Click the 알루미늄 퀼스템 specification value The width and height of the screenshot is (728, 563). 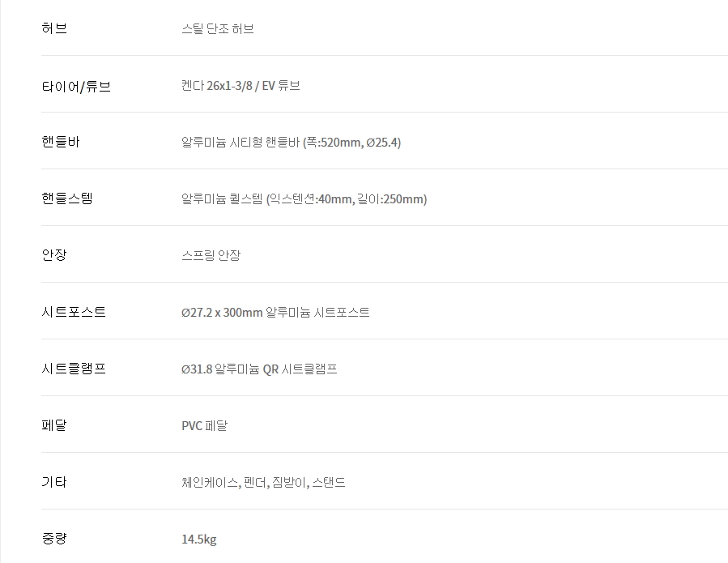coord(304,199)
